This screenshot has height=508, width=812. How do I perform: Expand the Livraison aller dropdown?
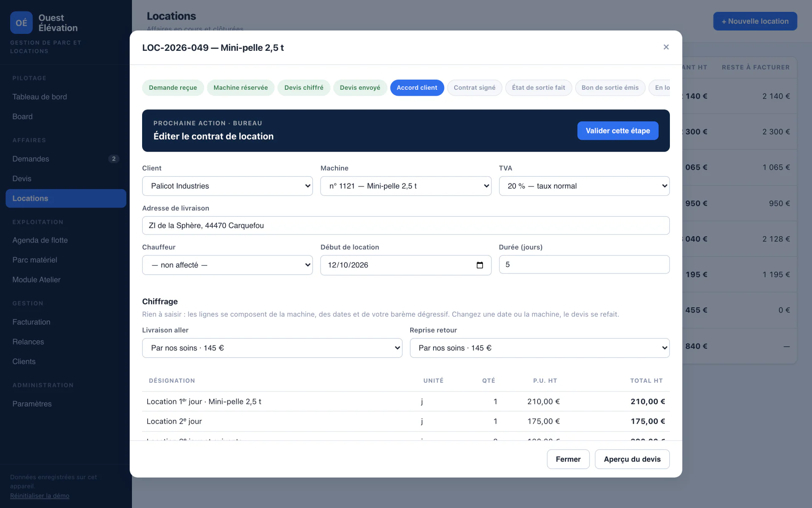click(272, 348)
